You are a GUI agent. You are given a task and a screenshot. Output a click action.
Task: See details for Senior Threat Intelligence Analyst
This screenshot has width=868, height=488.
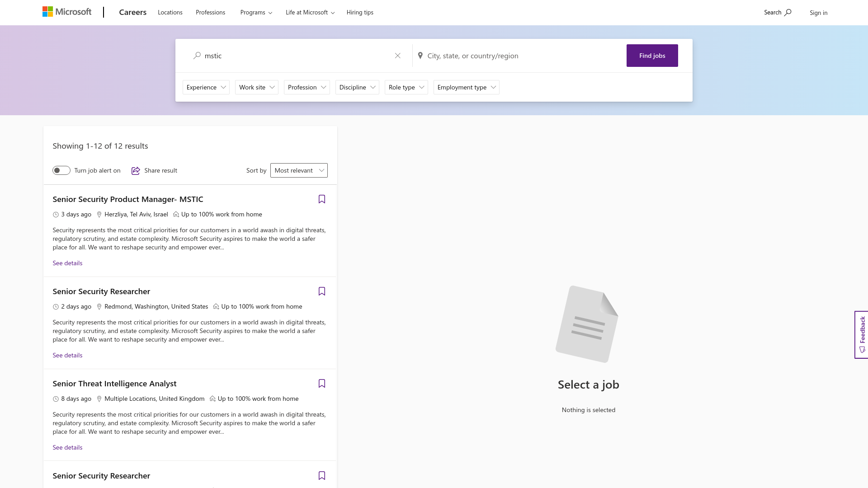[67, 447]
